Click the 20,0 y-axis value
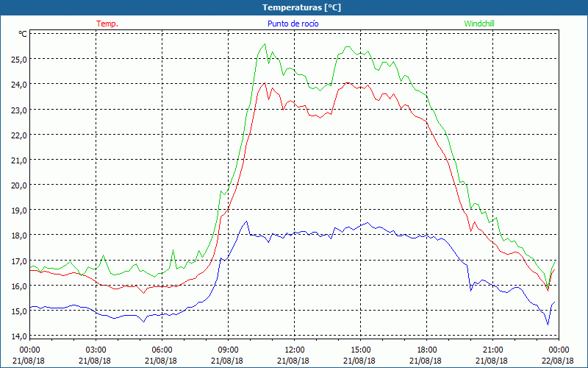 [19, 185]
